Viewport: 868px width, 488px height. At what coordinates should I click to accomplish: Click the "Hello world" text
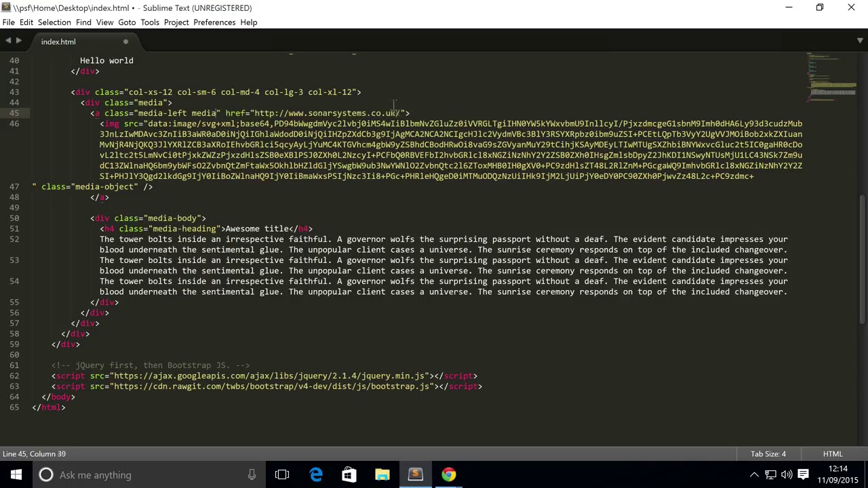[x=106, y=60]
